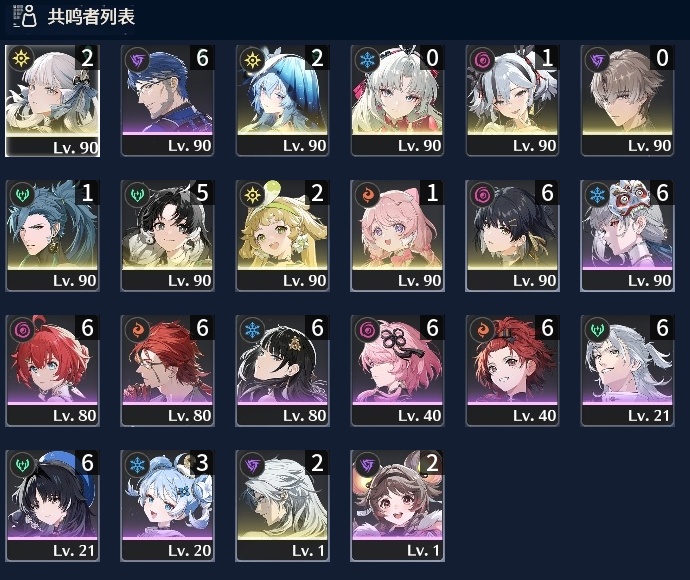Click the snowflake icon on white-haired Lv. 90 girl

[x=367, y=60]
